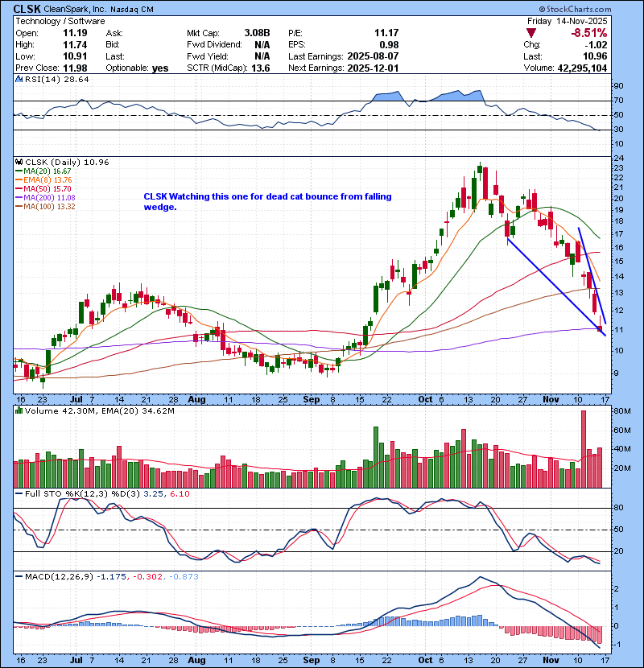The width and height of the screenshot is (644, 668).
Task: Click the date Friday 14-Nov-2025
Action: (x=567, y=21)
